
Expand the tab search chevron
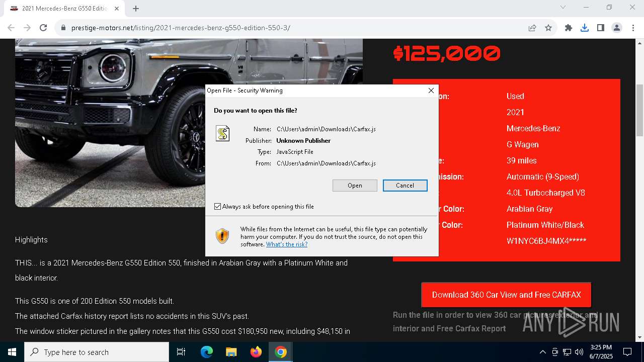pyautogui.click(x=563, y=7)
